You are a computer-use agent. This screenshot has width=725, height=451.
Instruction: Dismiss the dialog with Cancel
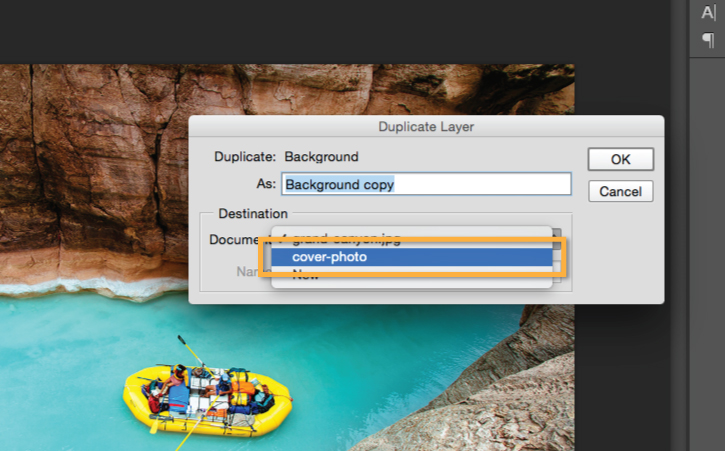pos(621,191)
